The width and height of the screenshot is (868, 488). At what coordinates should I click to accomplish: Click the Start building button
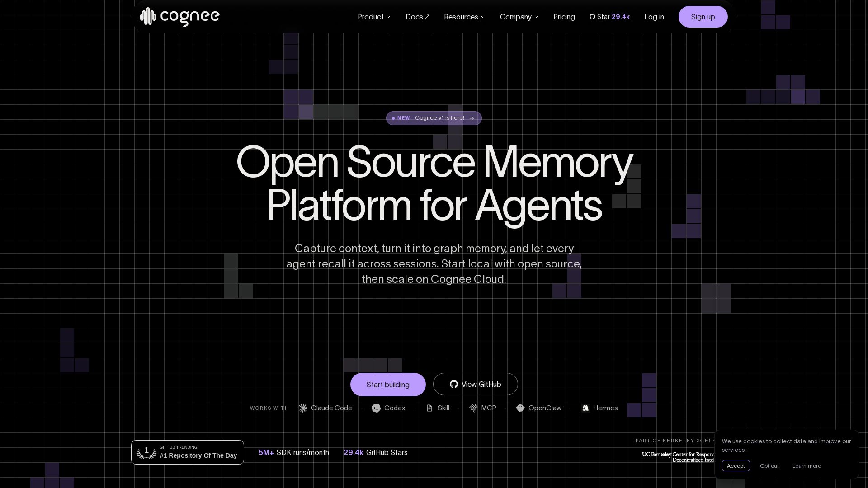click(x=388, y=385)
